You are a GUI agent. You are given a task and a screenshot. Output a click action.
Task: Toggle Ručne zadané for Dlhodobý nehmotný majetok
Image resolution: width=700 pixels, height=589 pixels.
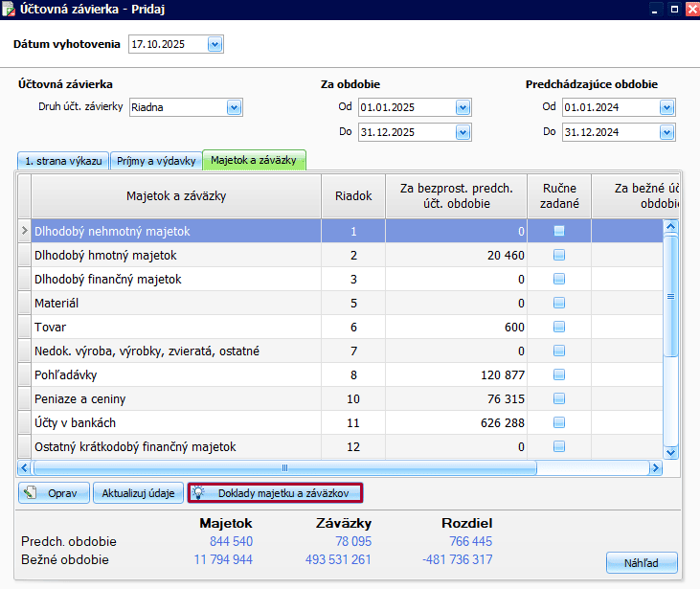click(559, 231)
